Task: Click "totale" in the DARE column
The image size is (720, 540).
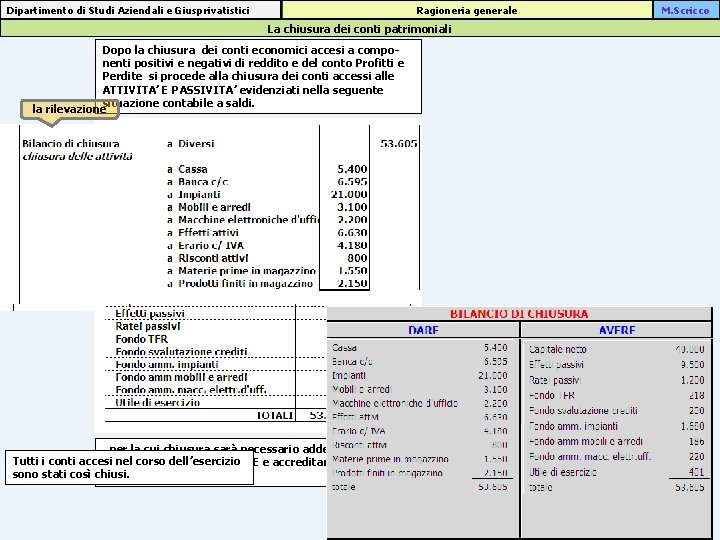Action: [343, 487]
